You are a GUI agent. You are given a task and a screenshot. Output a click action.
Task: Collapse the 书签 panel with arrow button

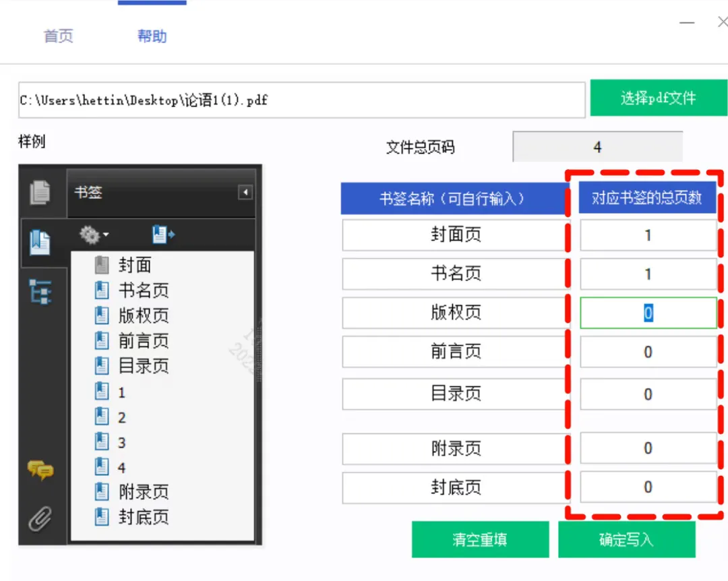pyautogui.click(x=245, y=193)
